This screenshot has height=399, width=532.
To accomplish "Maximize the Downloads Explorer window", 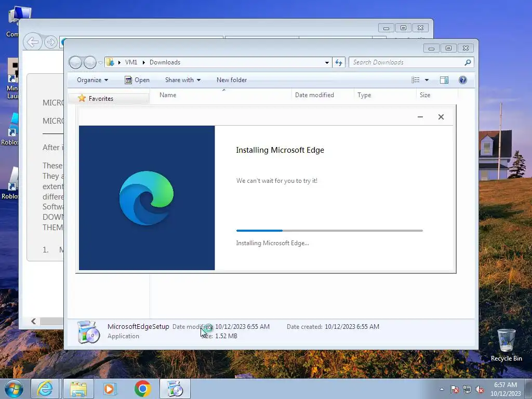I will [448, 48].
